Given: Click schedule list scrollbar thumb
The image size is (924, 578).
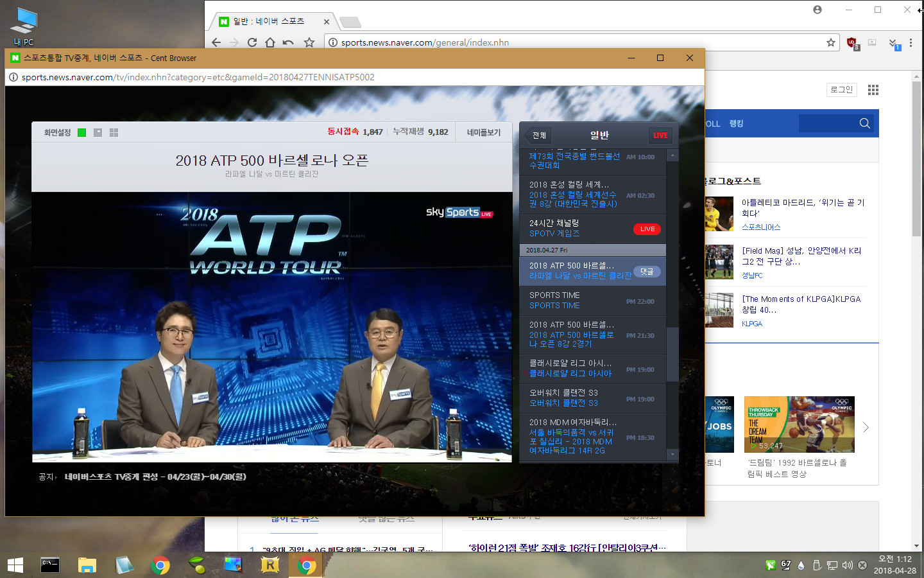Looking at the screenshot, I should (672, 355).
